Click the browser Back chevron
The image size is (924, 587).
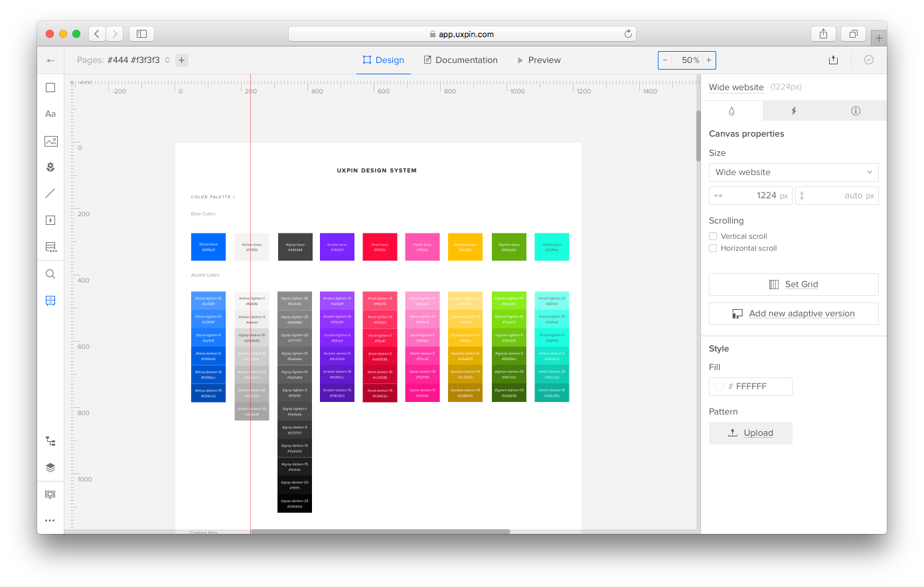pos(97,34)
